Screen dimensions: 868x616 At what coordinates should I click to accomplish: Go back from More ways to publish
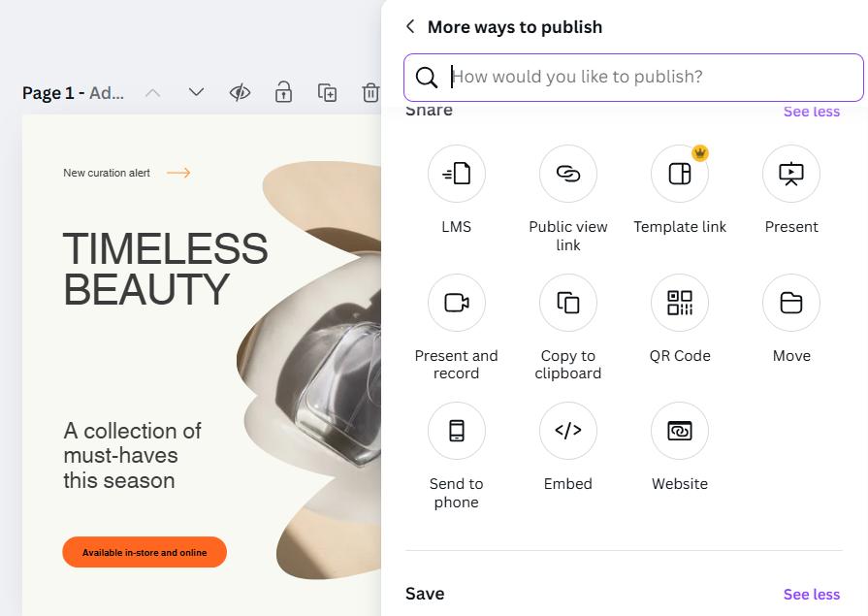coord(410,27)
